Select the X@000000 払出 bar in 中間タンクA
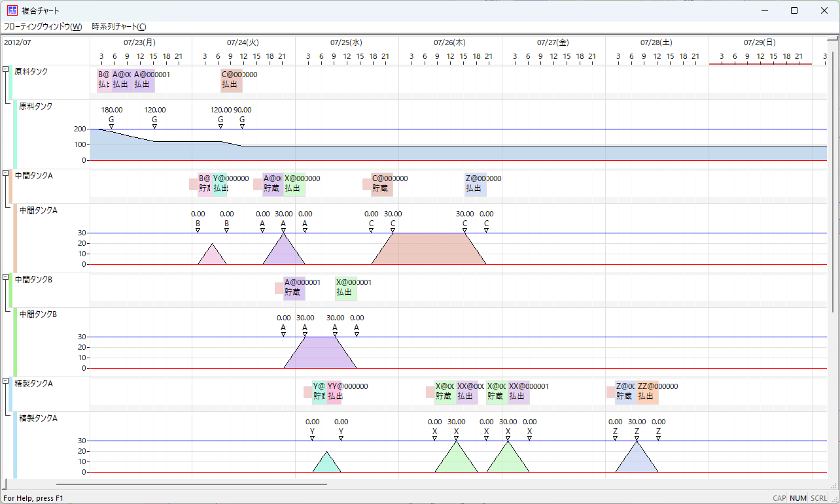The image size is (840, 504). [294, 184]
